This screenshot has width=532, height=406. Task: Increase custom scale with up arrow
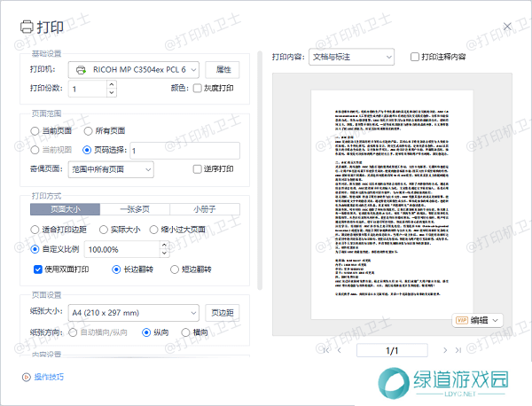click(x=165, y=245)
